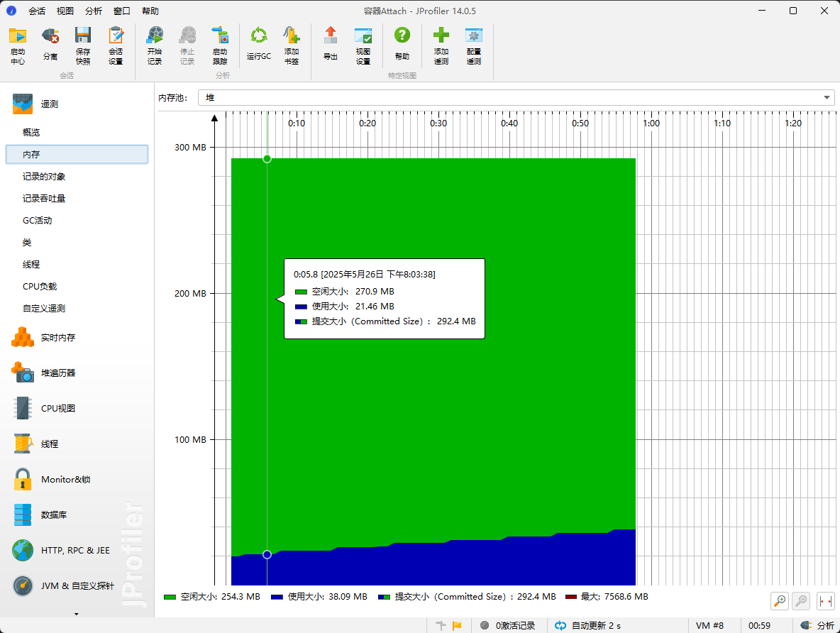Open the Threads (线程) section with spool icon
The height and width of the screenshot is (633, 840).
click(77, 444)
